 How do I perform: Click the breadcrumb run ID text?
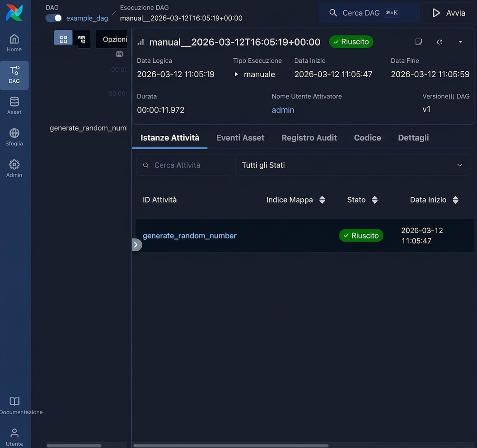pyautogui.click(x=181, y=18)
